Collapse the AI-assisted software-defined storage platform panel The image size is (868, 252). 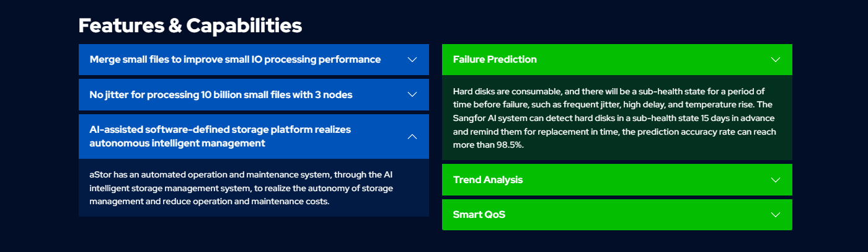[x=254, y=137]
